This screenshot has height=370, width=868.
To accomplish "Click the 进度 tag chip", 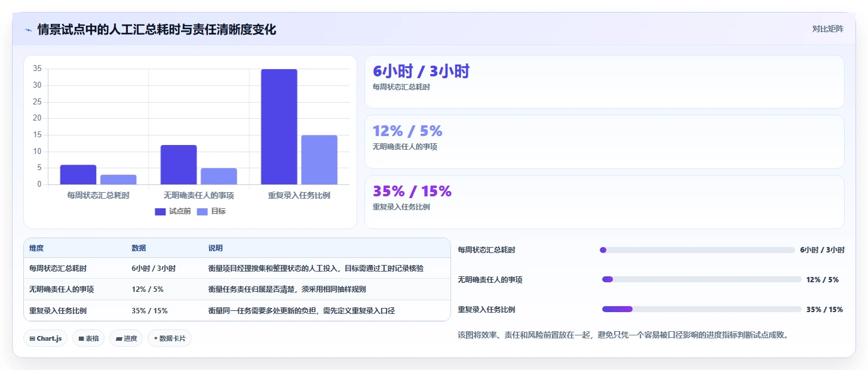I will (126, 338).
